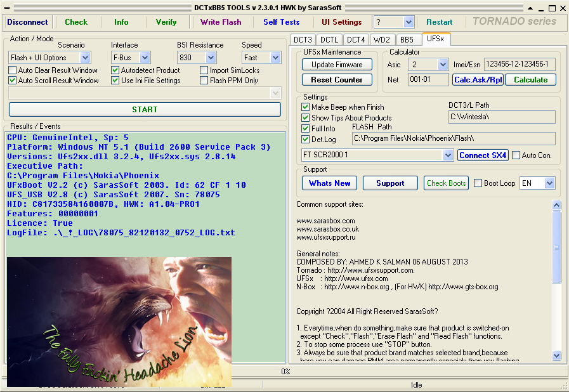
Task: Click the LogFile line in results
Action: (x=121, y=233)
